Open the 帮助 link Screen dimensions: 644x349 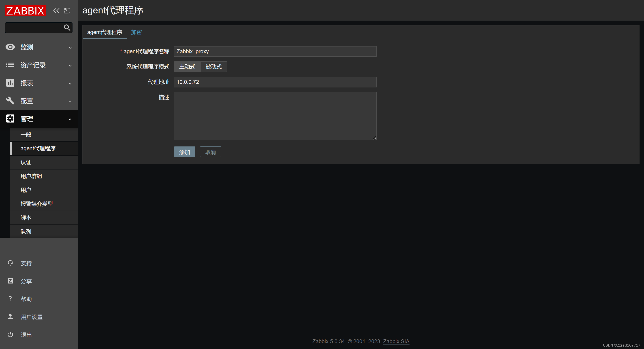click(x=26, y=299)
